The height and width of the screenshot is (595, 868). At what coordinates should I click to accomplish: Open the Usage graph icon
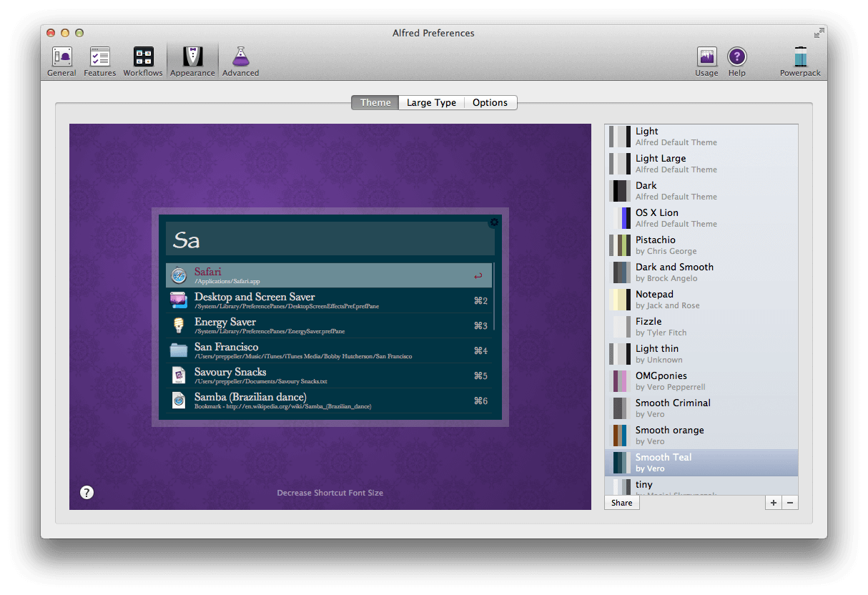(706, 60)
